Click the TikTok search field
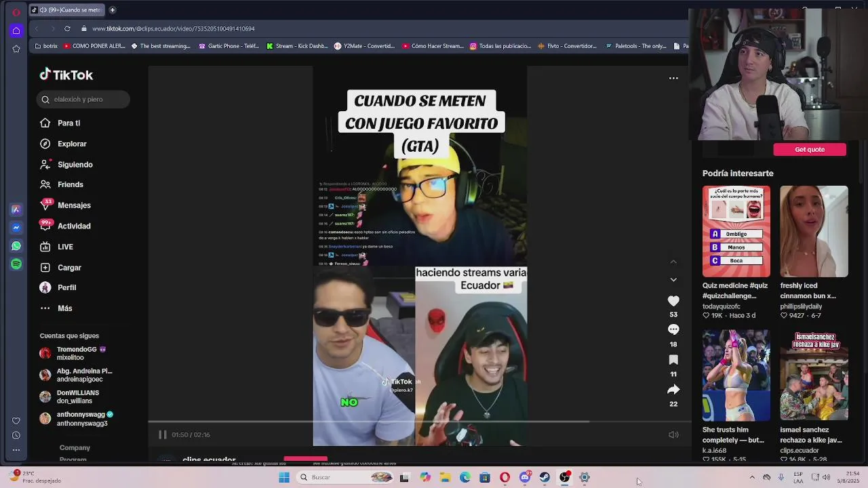 tap(83, 99)
